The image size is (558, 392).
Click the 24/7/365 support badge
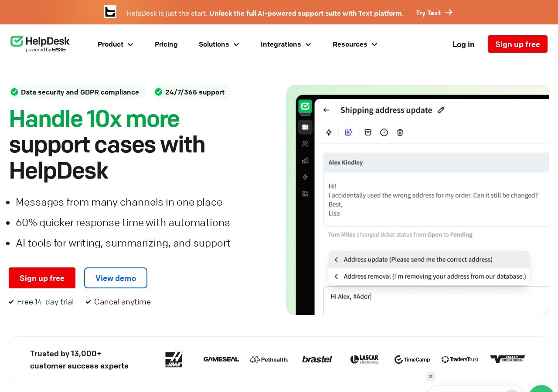(192, 92)
